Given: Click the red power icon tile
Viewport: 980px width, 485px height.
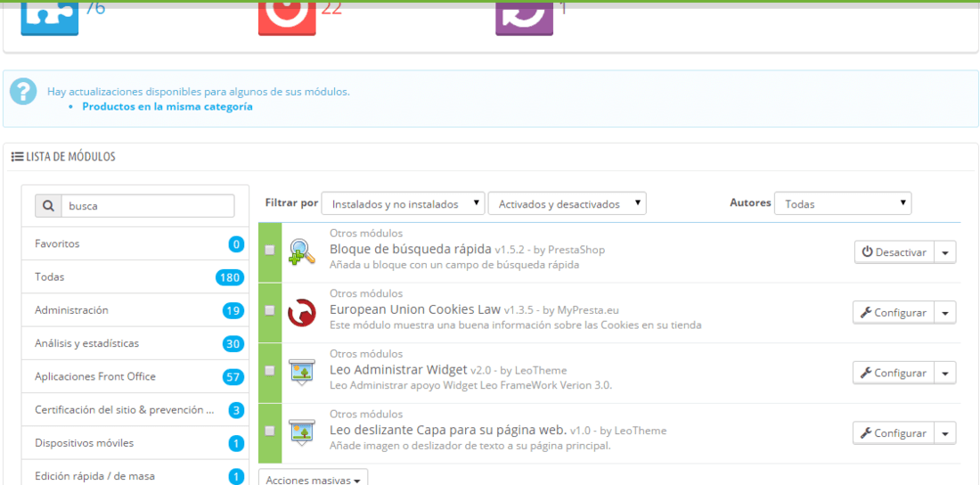Looking at the screenshot, I should (x=288, y=20).
